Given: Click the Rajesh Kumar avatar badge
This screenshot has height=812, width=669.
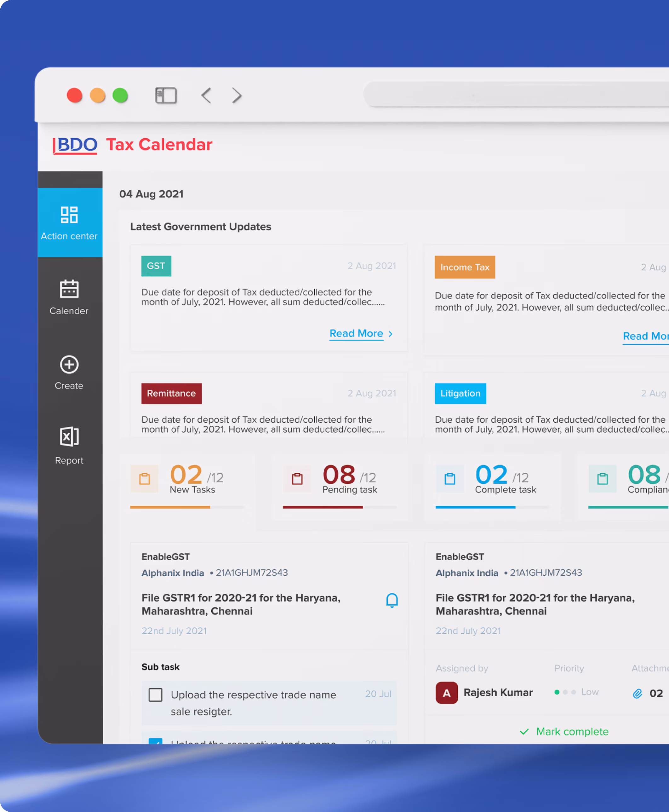Looking at the screenshot, I should [x=447, y=693].
